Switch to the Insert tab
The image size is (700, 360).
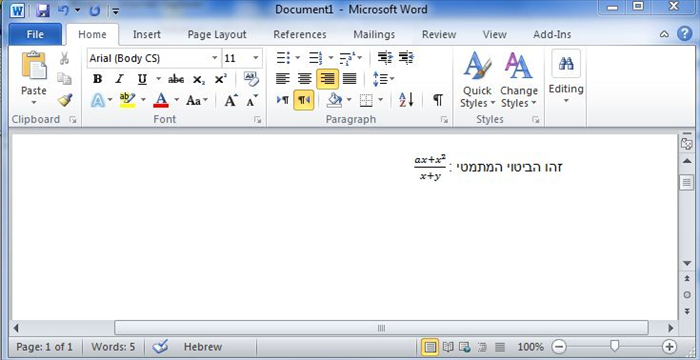(x=147, y=34)
